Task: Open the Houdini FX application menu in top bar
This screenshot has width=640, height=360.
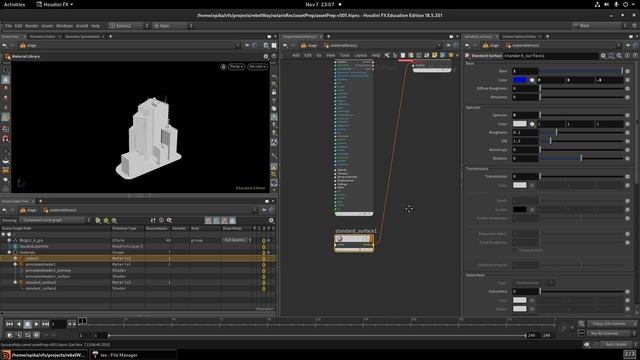Action: coord(55,4)
